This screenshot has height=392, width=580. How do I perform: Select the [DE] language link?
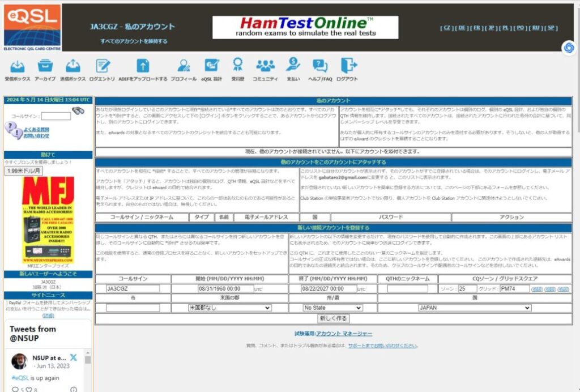pos(462,28)
